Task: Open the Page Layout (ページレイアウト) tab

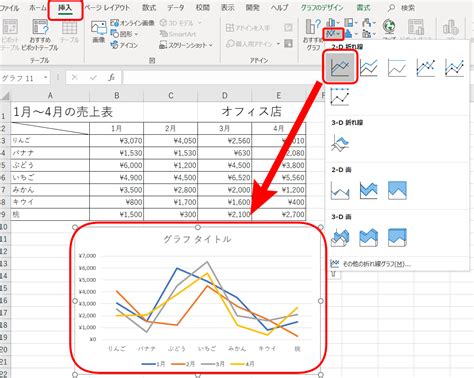Action: 107,7
